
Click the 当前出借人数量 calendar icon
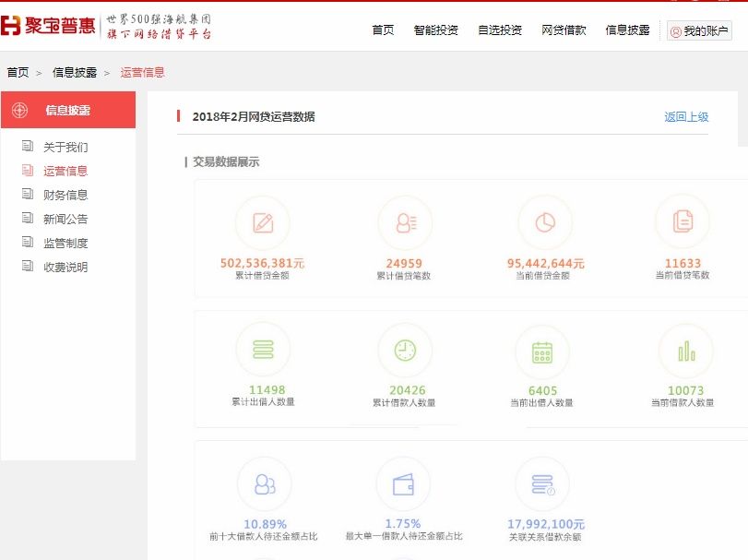click(x=542, y=352)
